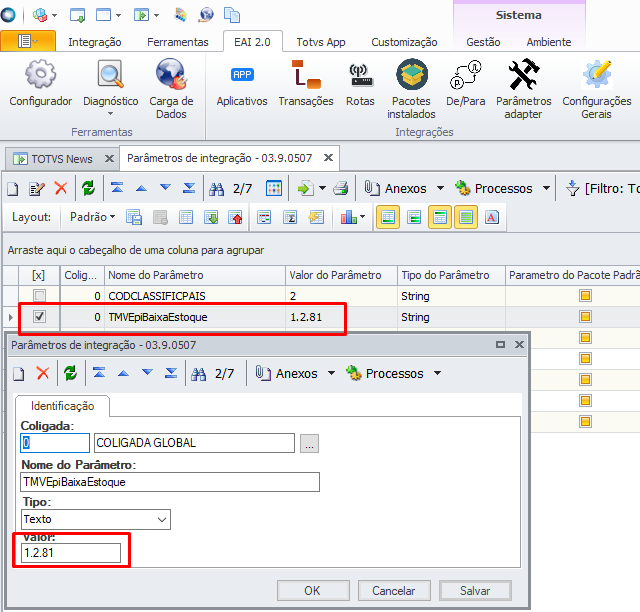Click the column grid icon next to 2/7
This screenshot has height=612, width=640.
tap(274, 189)
